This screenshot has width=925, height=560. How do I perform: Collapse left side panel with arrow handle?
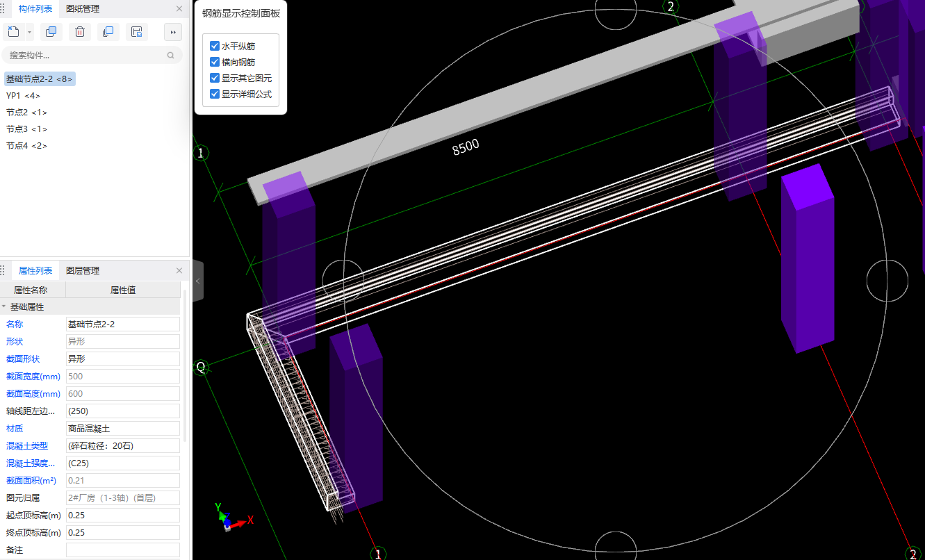(x=197, y=281)
